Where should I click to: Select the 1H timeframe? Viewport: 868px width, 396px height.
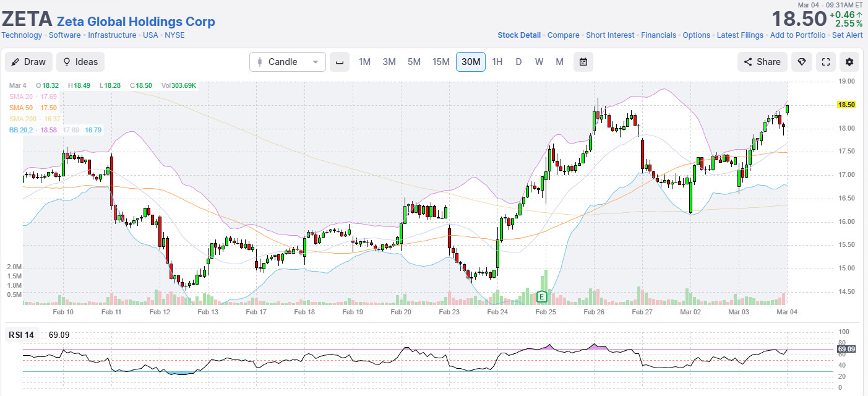pyautogui.click(x=497, y=62)
